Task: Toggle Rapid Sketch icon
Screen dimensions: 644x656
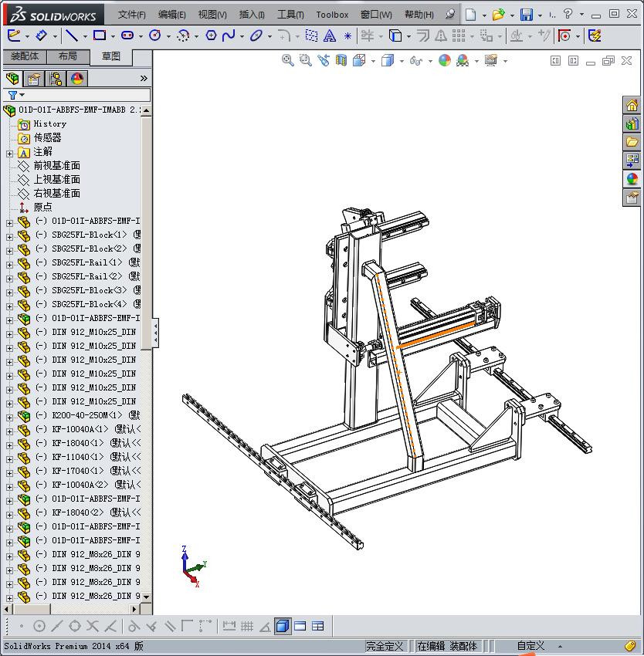Action: pyautogui.click(x=595, y=36)
